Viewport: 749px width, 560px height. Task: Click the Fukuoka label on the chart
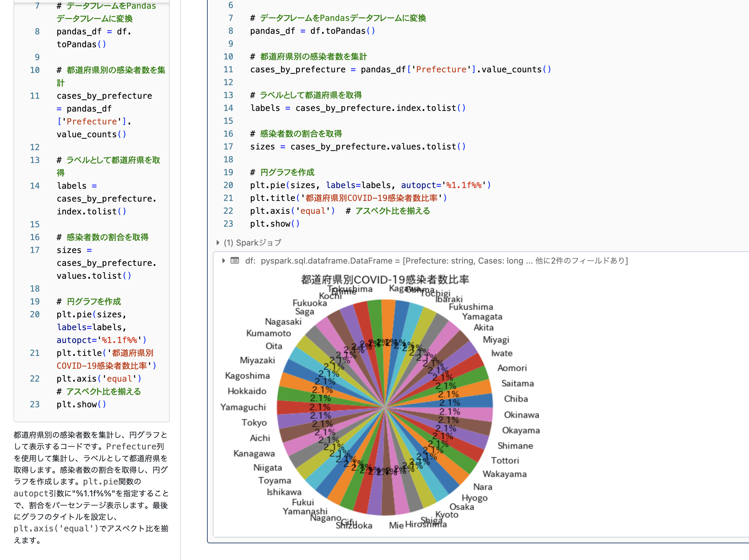[x=309, y=303]
